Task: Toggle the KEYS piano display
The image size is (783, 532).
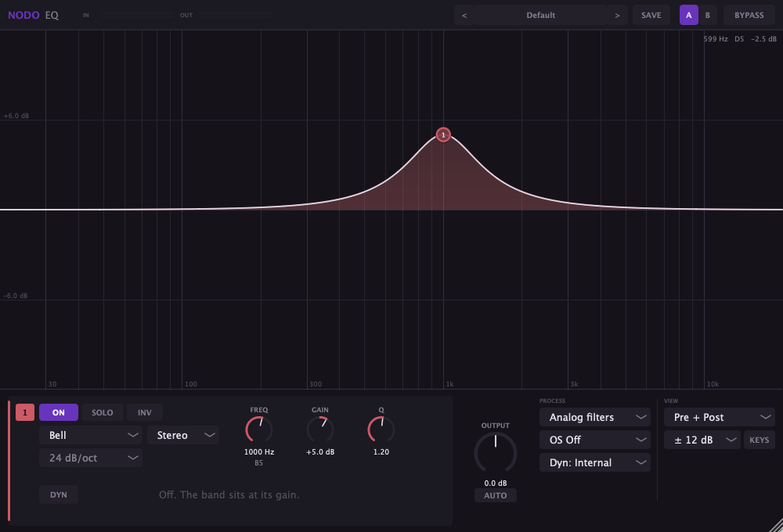Action: [x=759, y=440]
